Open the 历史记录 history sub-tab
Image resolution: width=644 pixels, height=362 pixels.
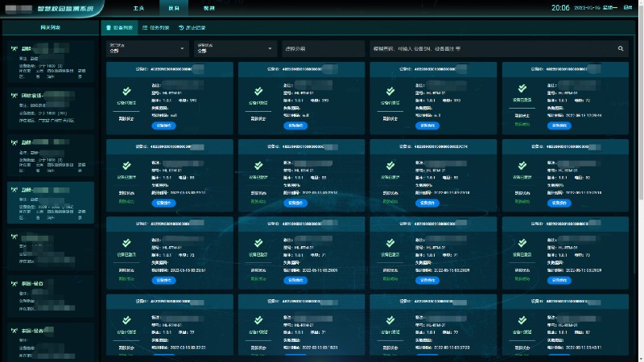pyautogui.click(x=192, y=27)
